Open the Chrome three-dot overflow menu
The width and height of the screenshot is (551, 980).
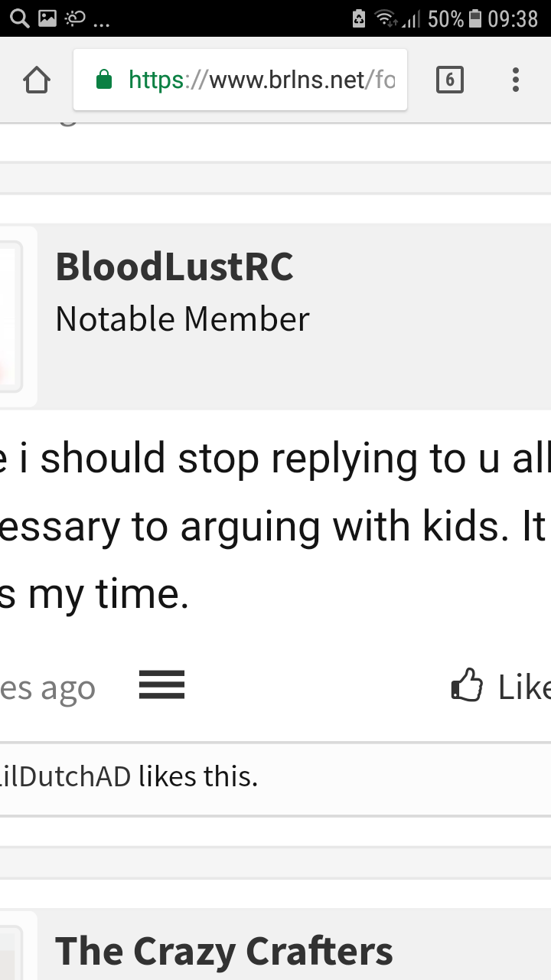[516, 80]
